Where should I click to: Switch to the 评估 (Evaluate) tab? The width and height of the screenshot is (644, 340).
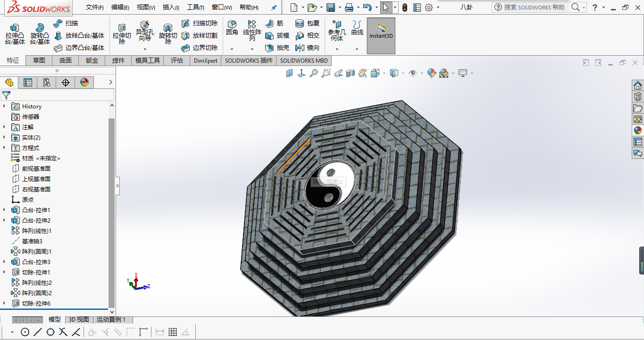click(x=177, y=60)
